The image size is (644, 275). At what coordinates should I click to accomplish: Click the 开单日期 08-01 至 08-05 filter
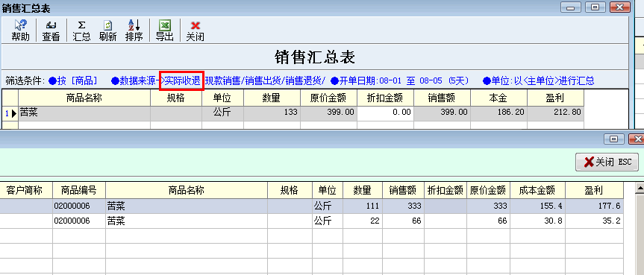[x=400, y=80]
